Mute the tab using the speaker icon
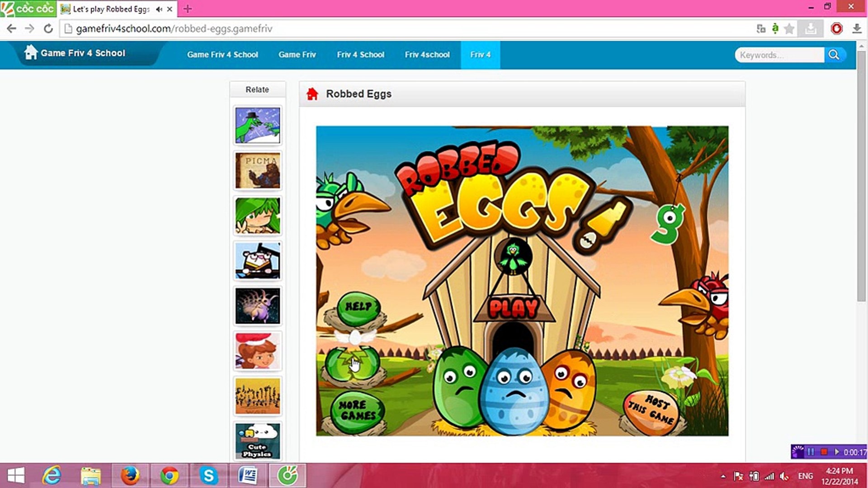Image resolution: width=868 pixels, height=488 pixels. [x=159, y=9]
